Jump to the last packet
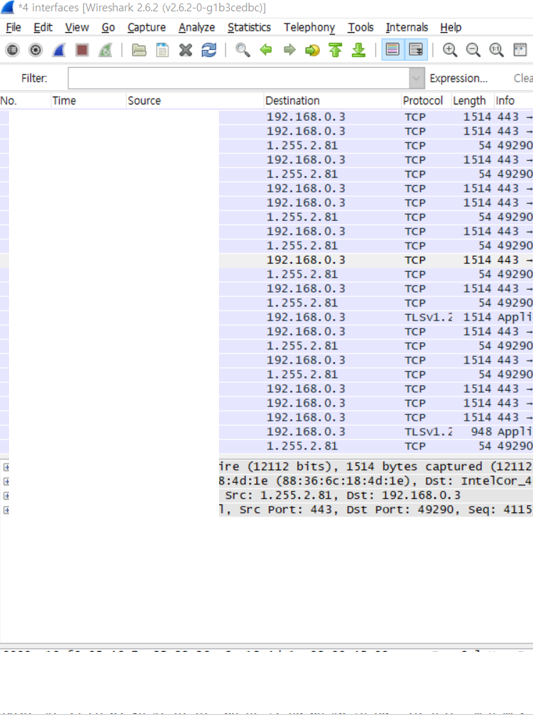This screenshot has height=715, width=533. 359,50
